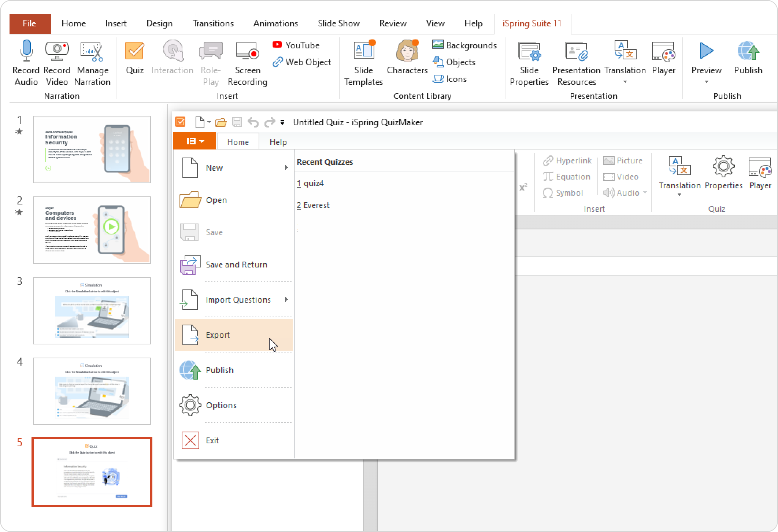
Task: Switch to the Animations tab
Action: [275, 23]
